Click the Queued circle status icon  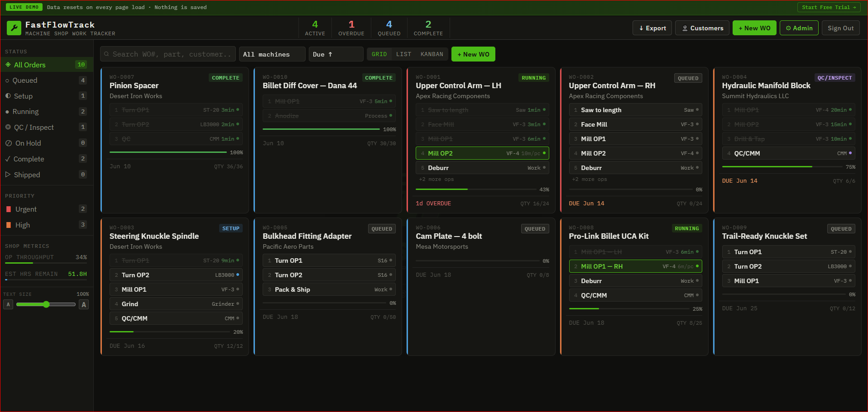(7, 81)
